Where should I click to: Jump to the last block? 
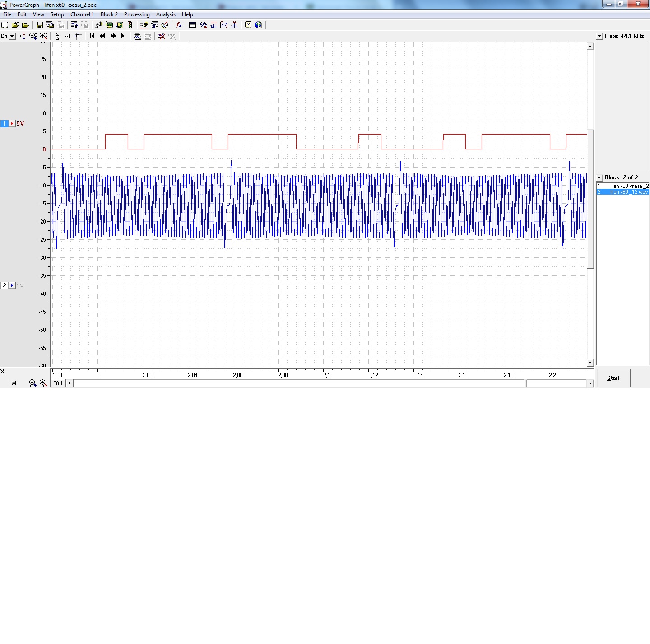tap(123, 36)
